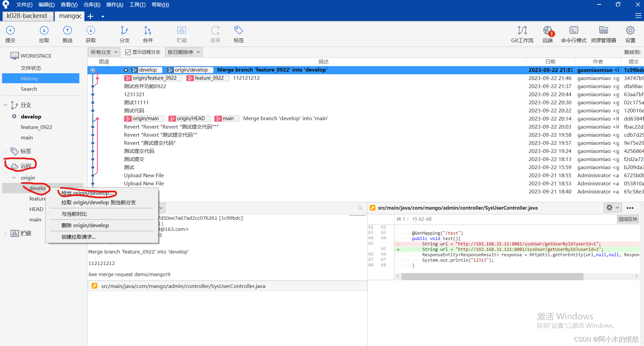Click the modified-file icon in the file list
The width and height of the screenshot is (644, 346).
click(94, 286)
